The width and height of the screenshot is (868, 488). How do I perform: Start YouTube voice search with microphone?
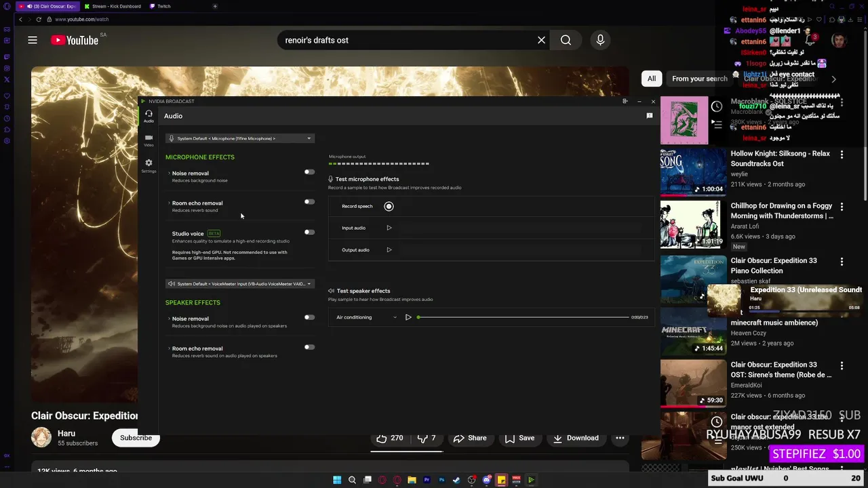[600, 40]
